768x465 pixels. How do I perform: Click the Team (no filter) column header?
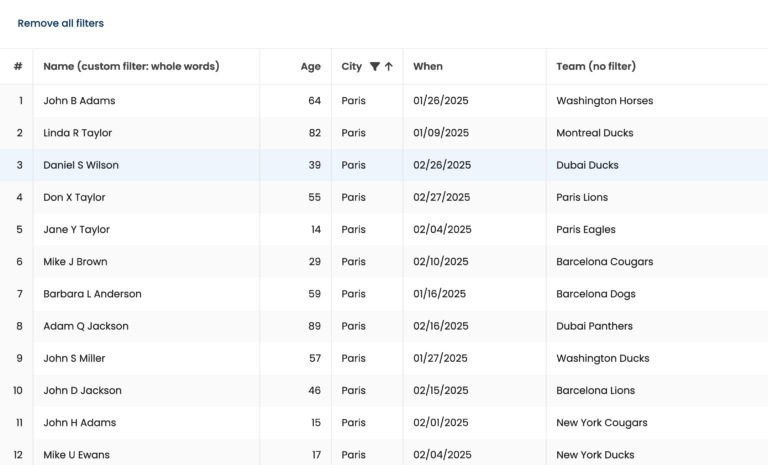click(x=596, y=67)
